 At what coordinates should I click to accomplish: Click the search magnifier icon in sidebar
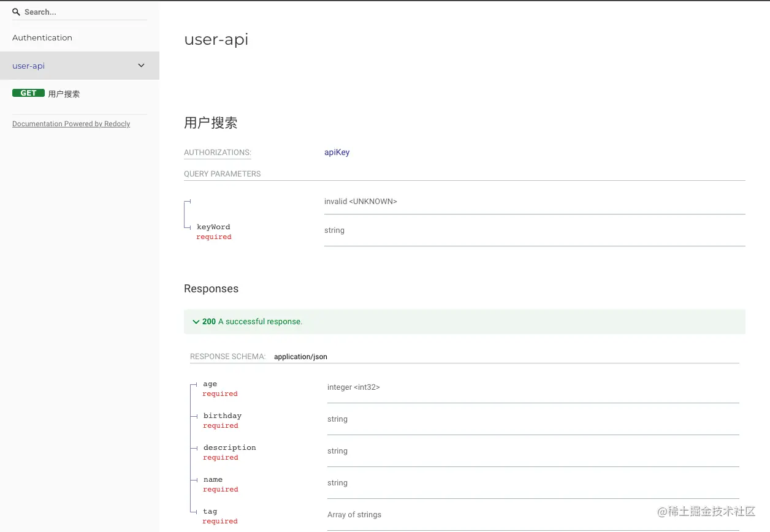click(16, 12)
